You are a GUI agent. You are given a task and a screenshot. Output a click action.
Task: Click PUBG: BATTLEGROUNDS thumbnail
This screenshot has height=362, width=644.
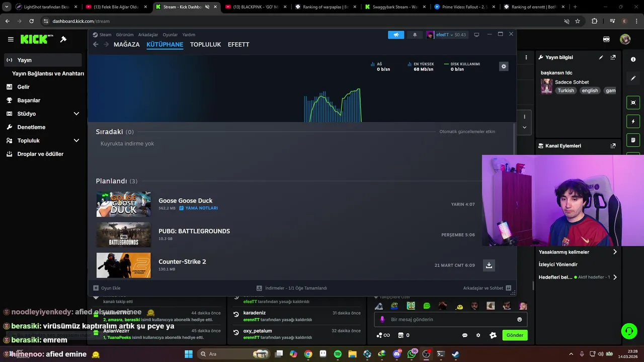point(123,235)
